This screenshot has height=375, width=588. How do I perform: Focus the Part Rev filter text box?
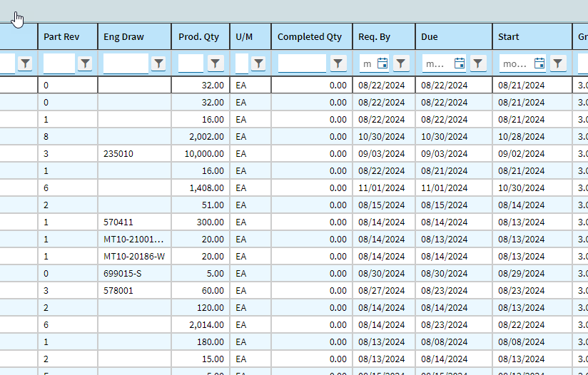[59, 63]
